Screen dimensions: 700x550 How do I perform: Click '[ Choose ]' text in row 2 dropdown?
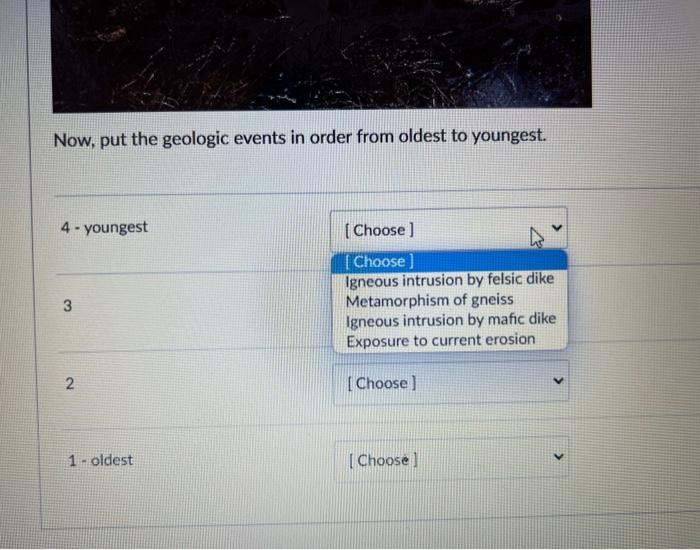[382, 383]
